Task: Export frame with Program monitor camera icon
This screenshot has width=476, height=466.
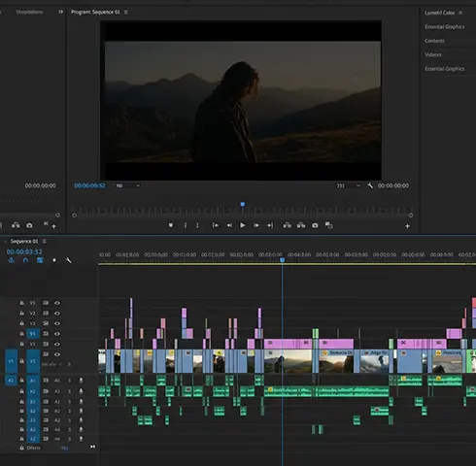Action: (x=315, y=225)
